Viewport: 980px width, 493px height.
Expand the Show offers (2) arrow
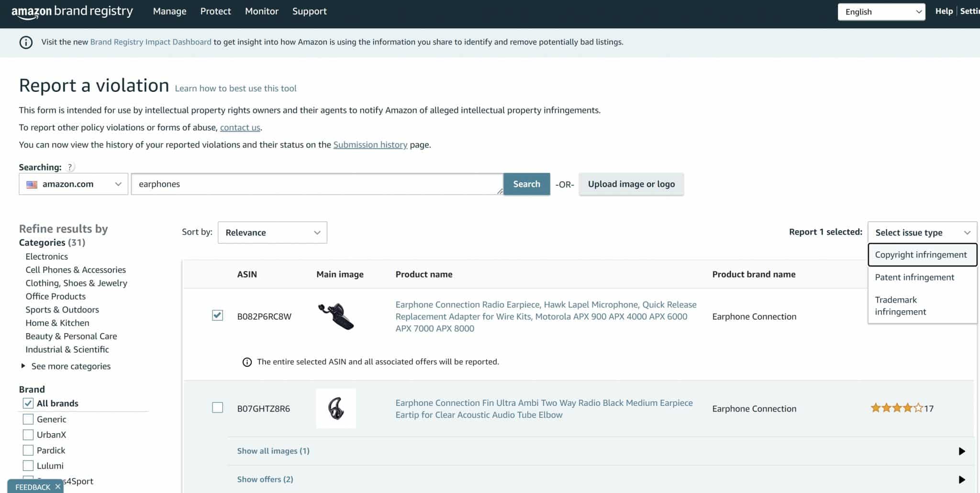tap(962, 480)
